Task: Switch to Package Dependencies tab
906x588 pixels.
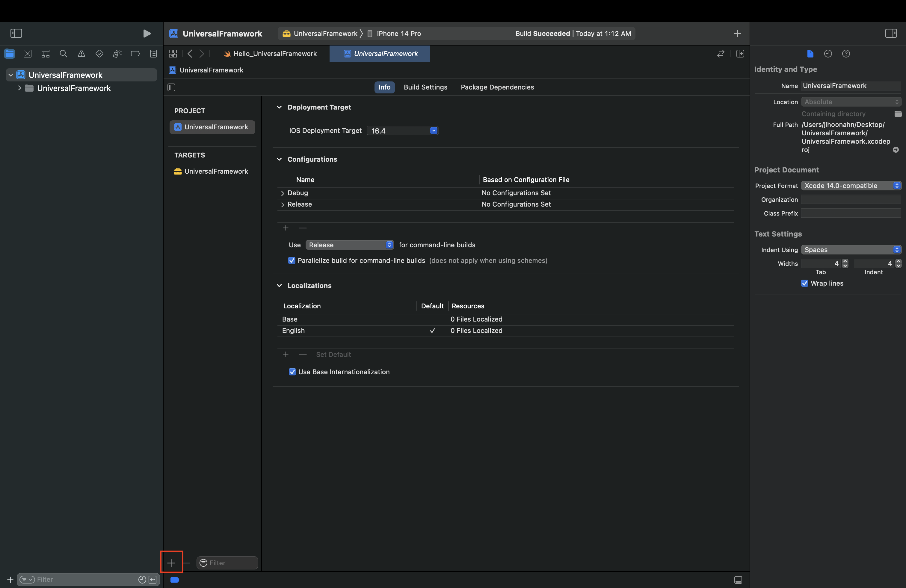Action: point(497,87)
